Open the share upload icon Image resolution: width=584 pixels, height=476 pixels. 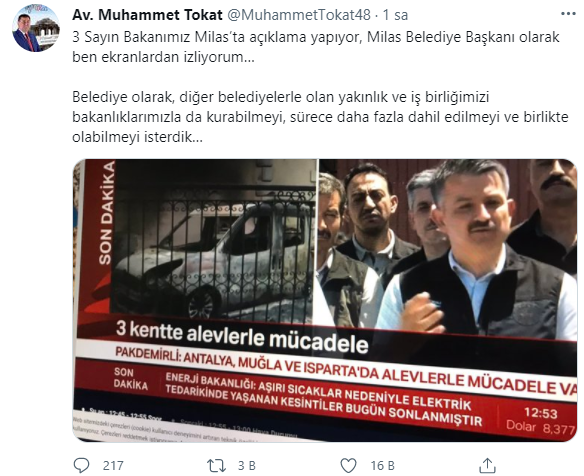point(488,466)
